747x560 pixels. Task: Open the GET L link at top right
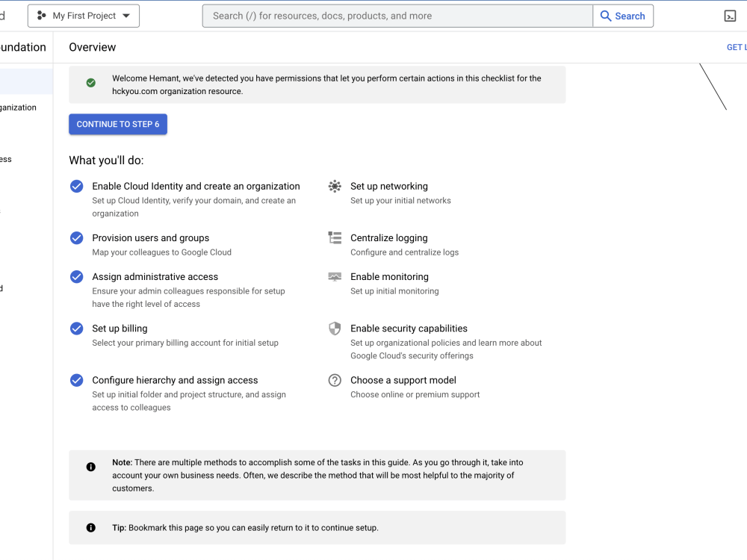[x=736, y=46]
